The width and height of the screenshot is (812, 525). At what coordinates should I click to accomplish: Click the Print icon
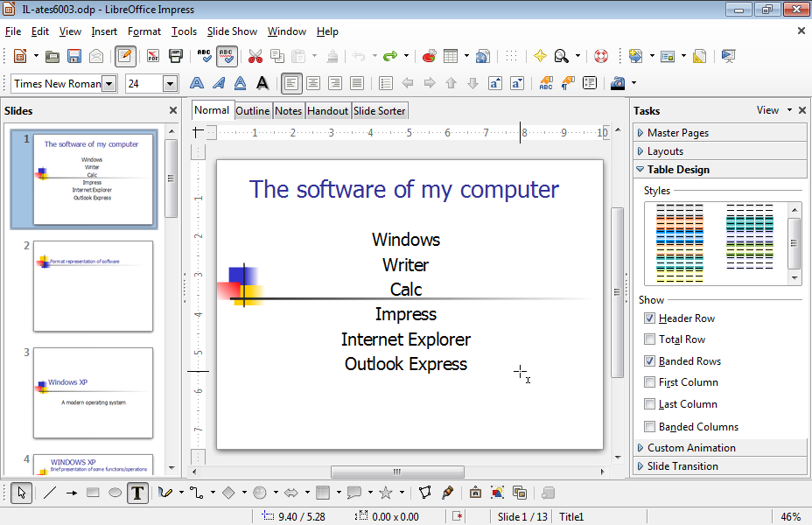176,56
